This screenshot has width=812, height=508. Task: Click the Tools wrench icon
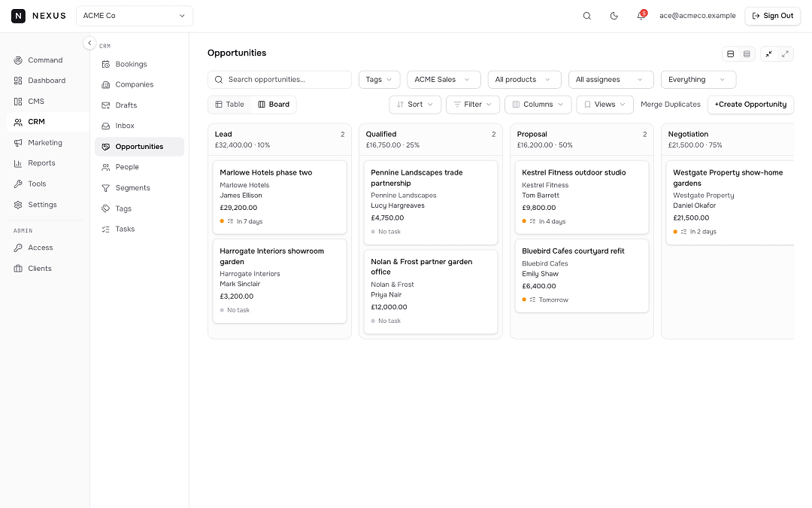point(18,184)
